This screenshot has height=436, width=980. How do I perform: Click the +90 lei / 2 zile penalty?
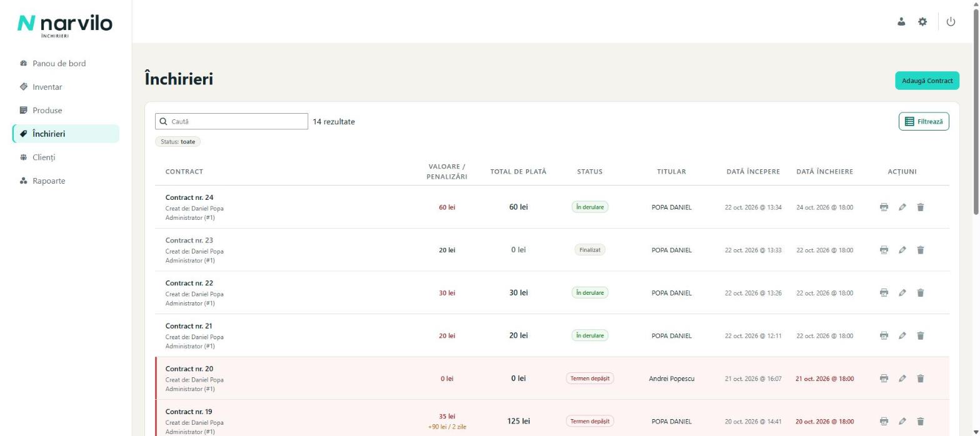pos(447,427)
